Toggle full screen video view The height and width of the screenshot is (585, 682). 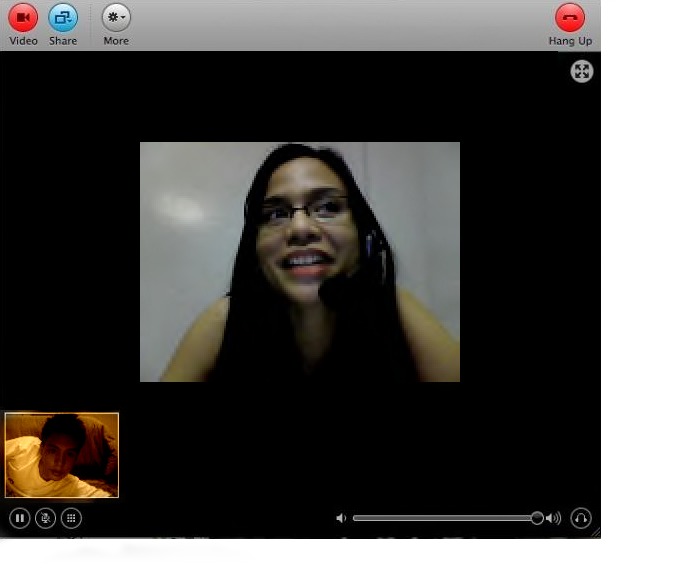(582, 71)
